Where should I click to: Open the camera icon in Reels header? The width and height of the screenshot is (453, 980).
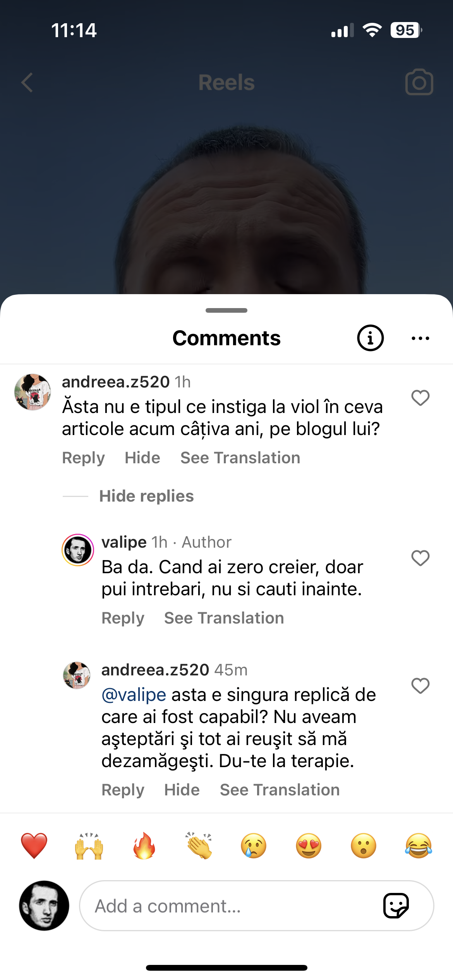point(419,82)
